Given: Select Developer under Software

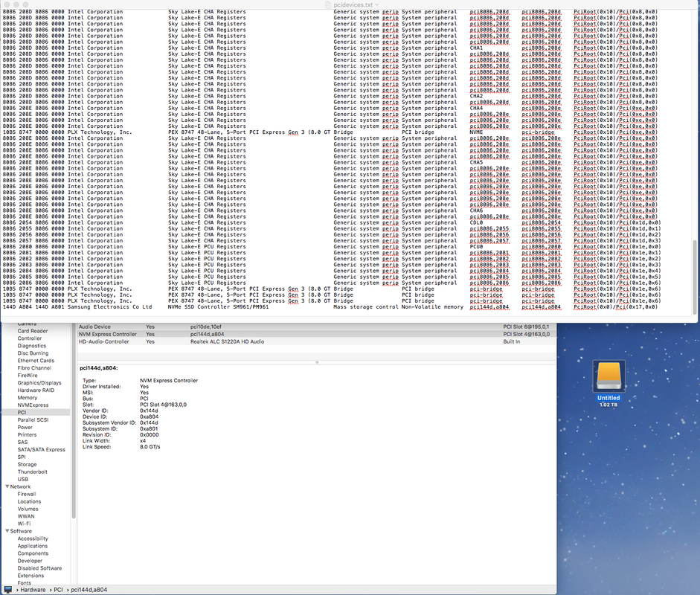Looking at the screenshot, I should pos(30,561).
